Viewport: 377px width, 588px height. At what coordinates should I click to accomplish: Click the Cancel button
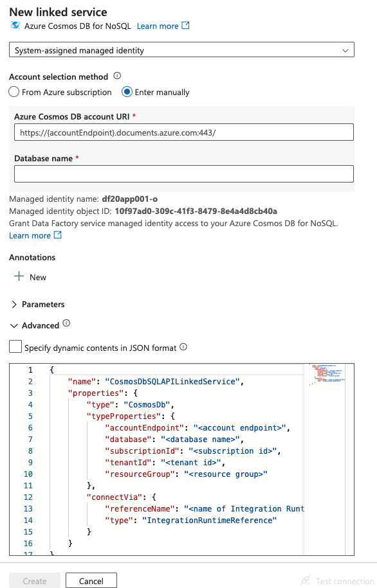click(91, 580)
